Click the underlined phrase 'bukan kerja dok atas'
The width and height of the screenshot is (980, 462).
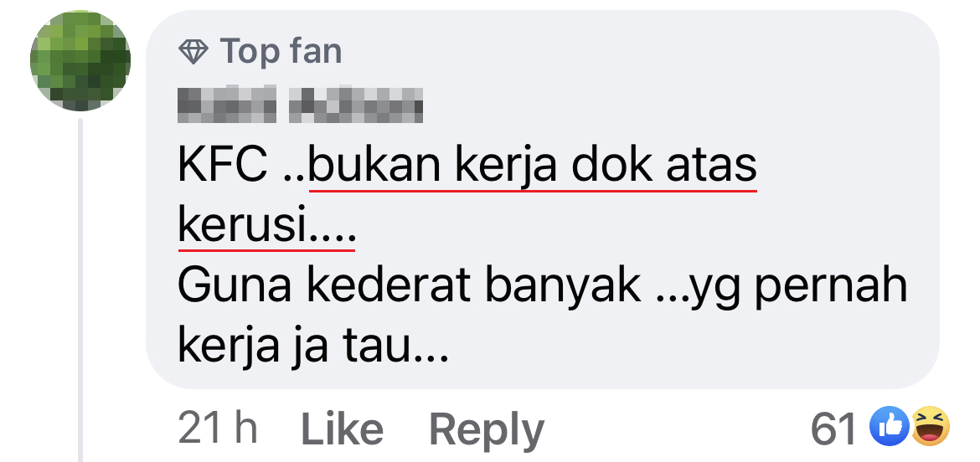click(x=533, y=166)
